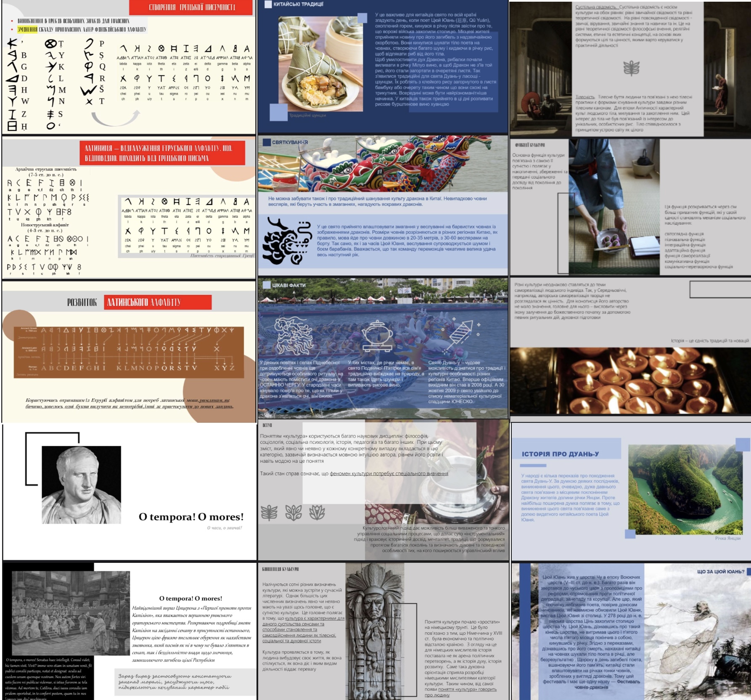Click the square marker beside Китайські традиції title
The height and width of the screenshot is (700, 751).
click(268, 4)
